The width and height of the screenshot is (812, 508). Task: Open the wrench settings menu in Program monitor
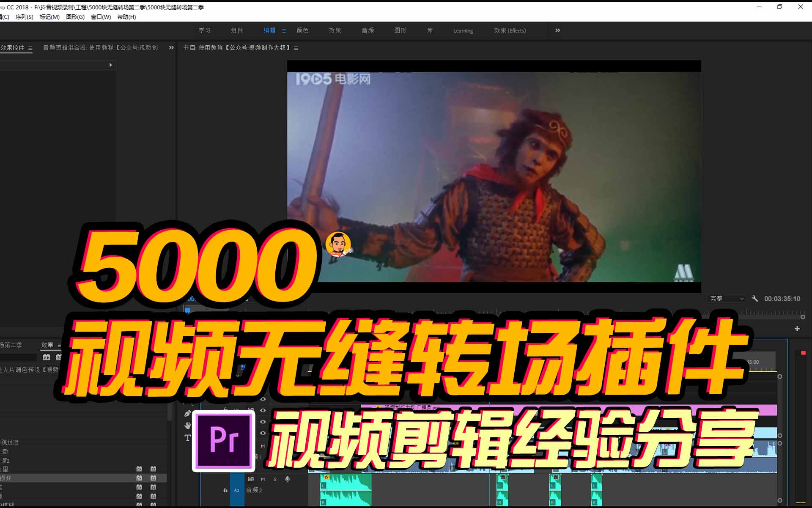click(x=755, y=299)
